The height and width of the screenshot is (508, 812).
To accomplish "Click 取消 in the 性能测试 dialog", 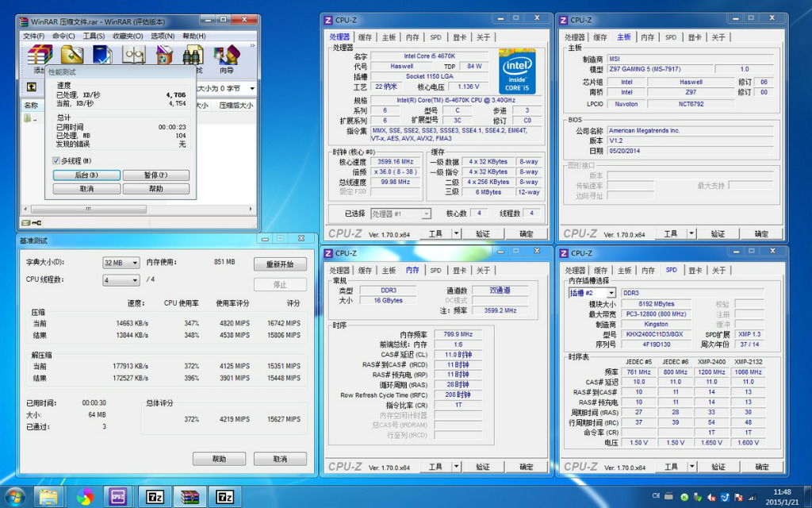I will tap(86, 189).
